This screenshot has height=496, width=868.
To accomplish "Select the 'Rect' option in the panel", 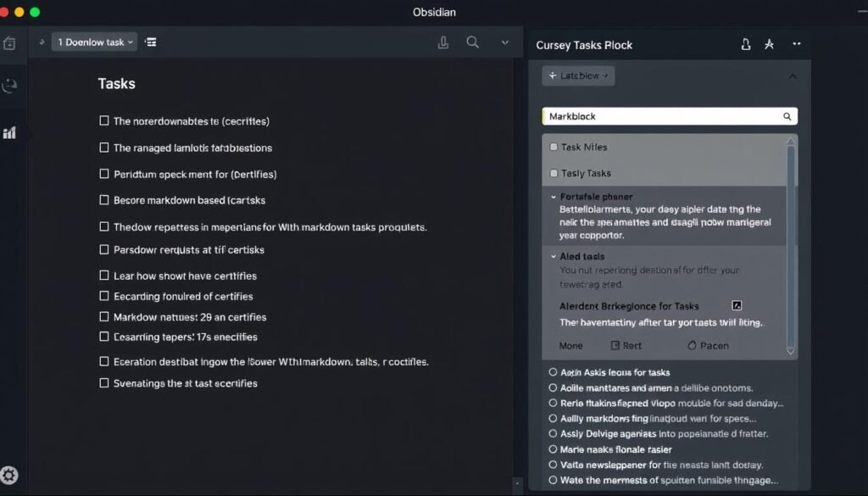I will 628,345.
